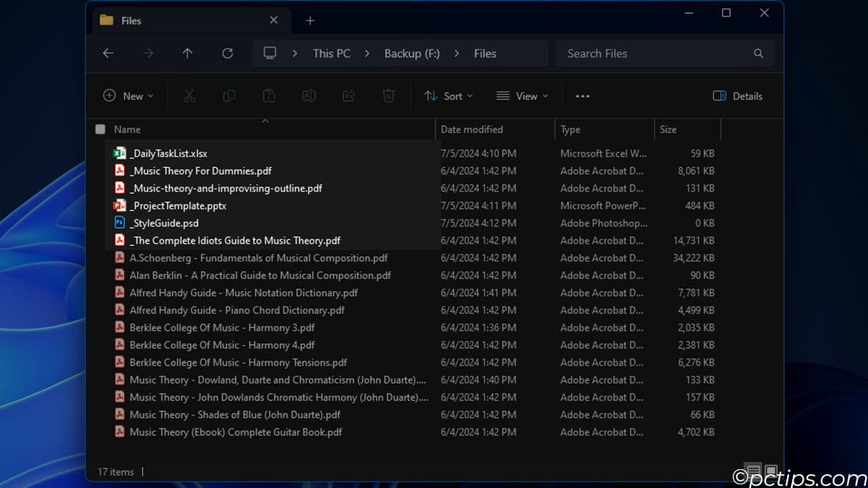This screenshot has height=488, width=868.
Task: Toggle the select-all checkbox in Name column
Action: pos(99,129)
